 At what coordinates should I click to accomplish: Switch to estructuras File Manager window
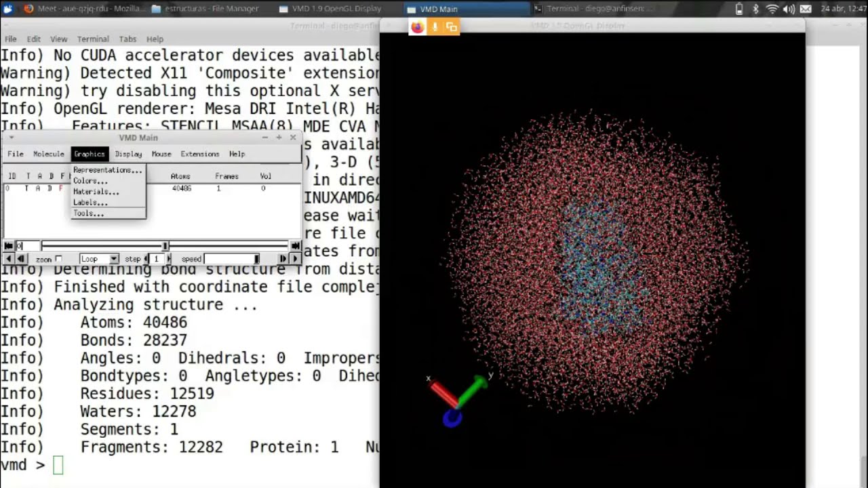(205, 9)
